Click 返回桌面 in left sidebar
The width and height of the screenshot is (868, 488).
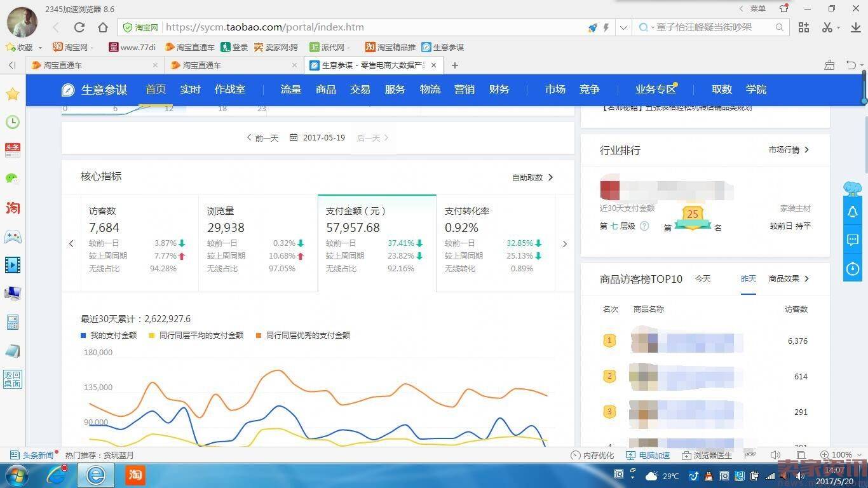(13, 379)
